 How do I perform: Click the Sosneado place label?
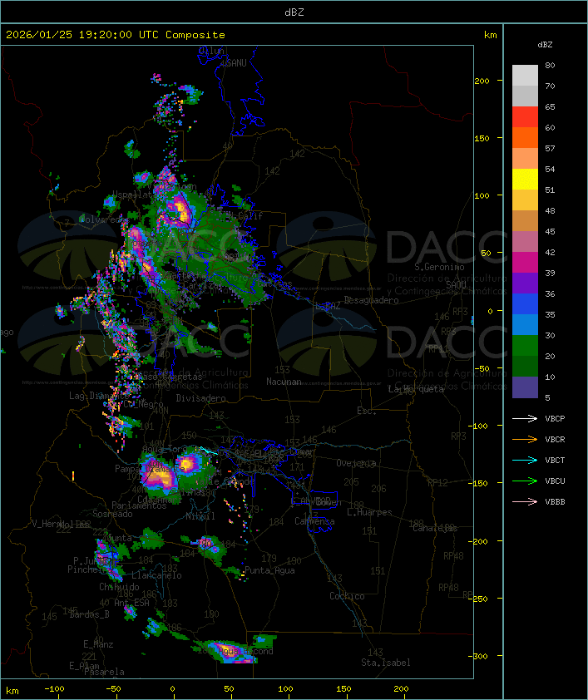(x=112, y=514)
